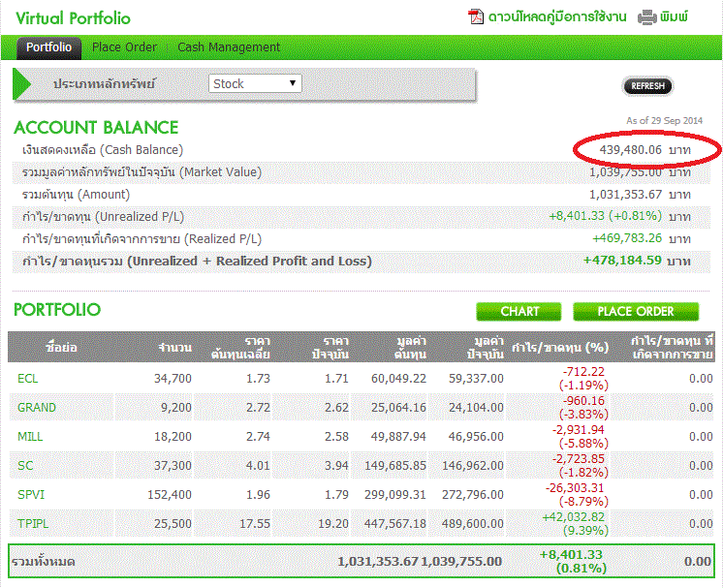The width and height of the screenshot is (723, 588).
Task: View the SPVI stock details
Action: pyautogui.click(x=31, y=494)
